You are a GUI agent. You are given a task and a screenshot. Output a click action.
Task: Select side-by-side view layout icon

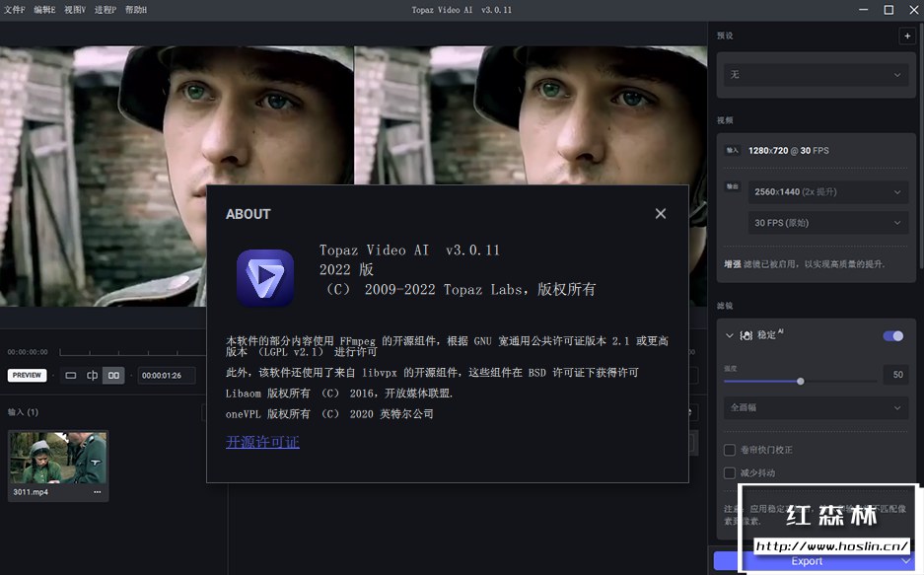tap(113, 376)
